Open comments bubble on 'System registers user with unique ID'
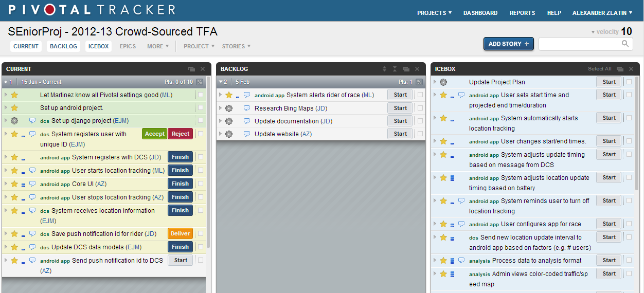This screenshot has width=644, height=293. pyautogui.click(x=32, y=134)
